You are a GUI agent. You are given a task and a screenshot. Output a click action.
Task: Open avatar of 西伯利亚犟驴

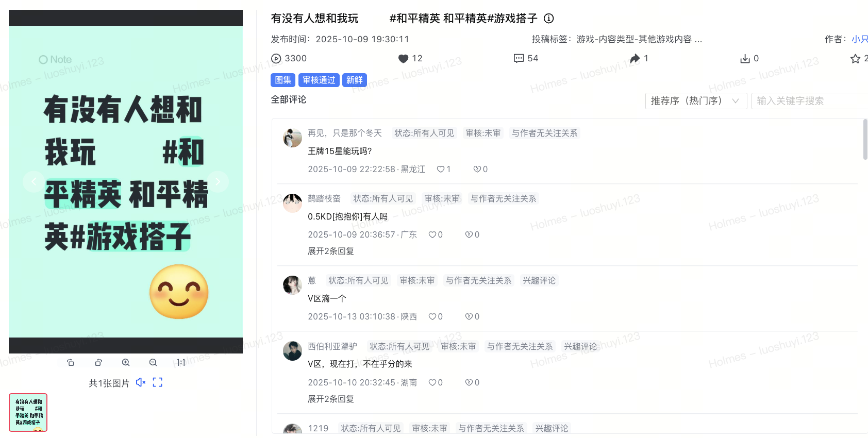click(292, 351)
